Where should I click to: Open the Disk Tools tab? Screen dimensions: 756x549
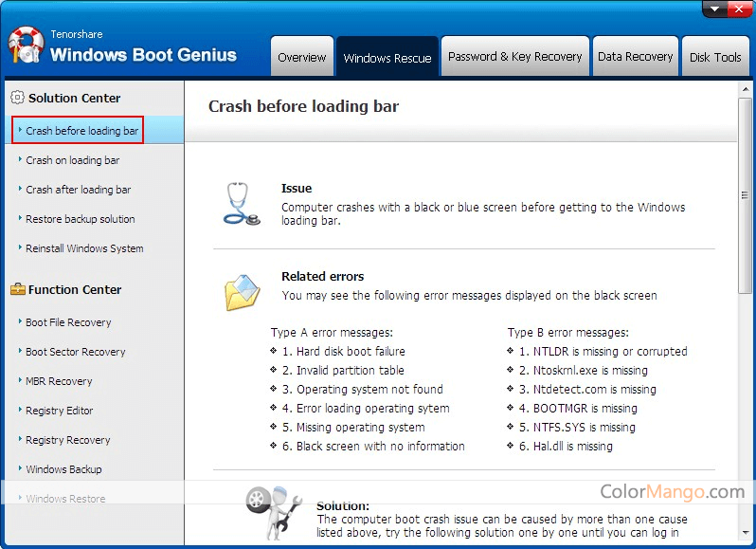(x=715, y=57)
